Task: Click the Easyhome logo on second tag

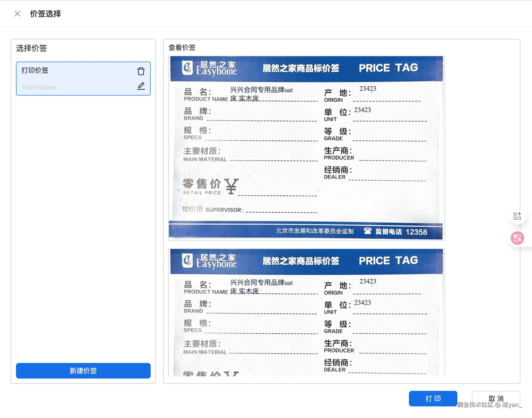Action: tap(209, 261)
